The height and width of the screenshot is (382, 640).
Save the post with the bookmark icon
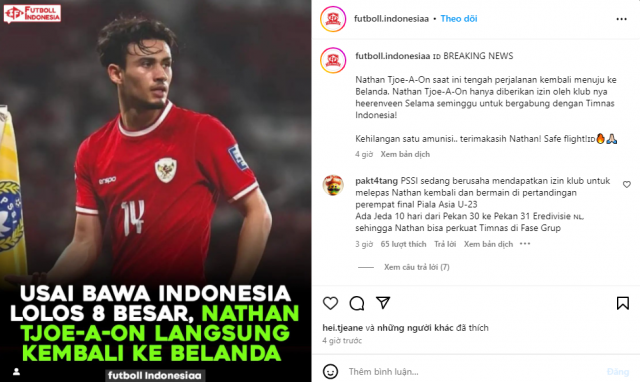click(622, 303)
